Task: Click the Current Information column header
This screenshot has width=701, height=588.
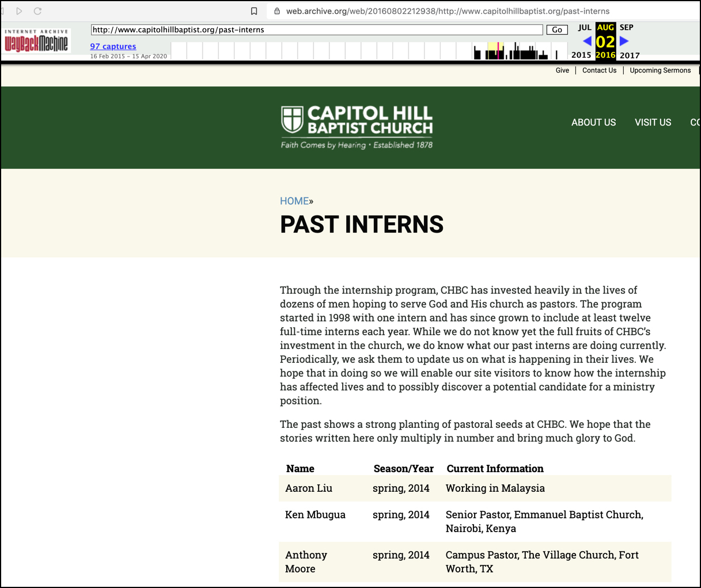Action: [495, 468]
